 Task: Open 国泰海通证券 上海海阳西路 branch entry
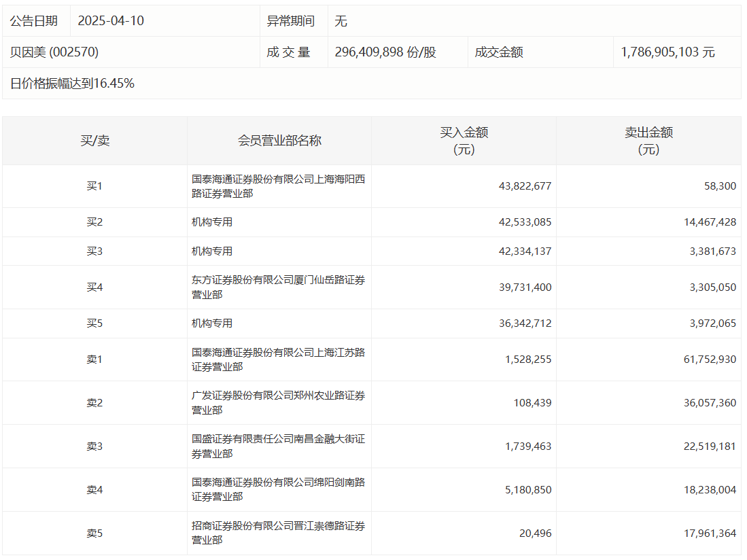tap(278, 186)
